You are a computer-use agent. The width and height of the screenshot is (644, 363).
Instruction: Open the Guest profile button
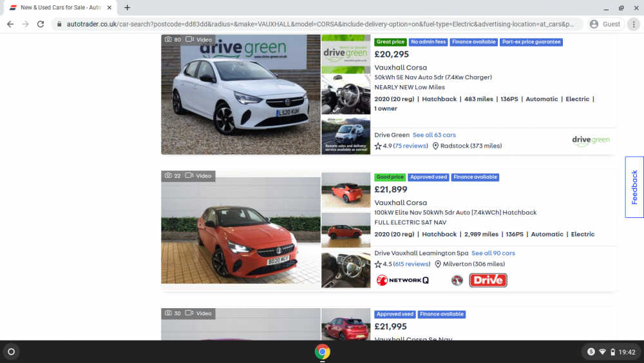(605, 25)
